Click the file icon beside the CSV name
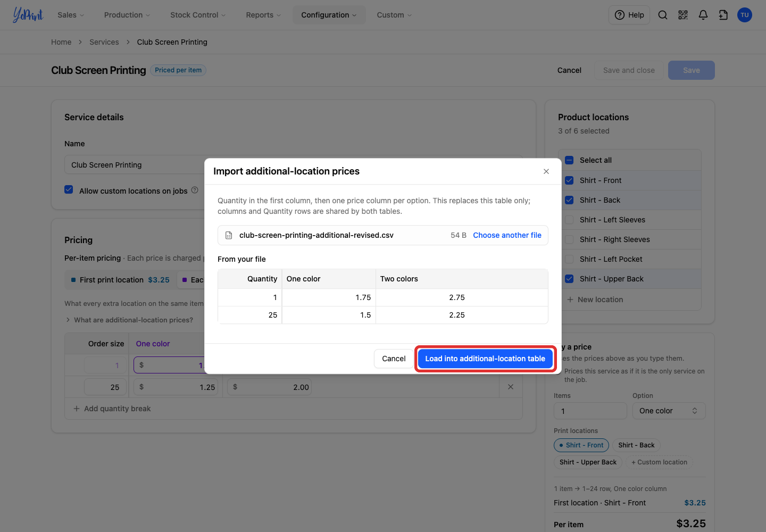The width and height of the screenshot is (766, 532). (x=229, y=235)
